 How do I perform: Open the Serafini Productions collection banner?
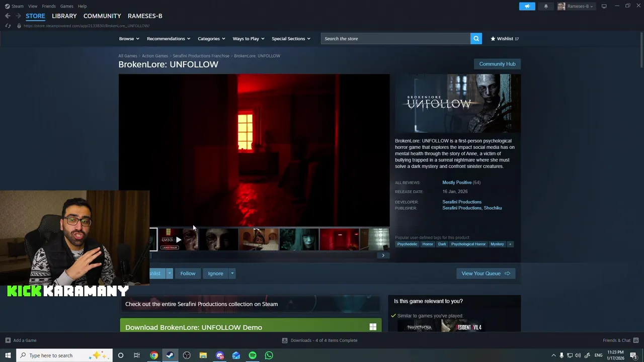click(251, 304)
